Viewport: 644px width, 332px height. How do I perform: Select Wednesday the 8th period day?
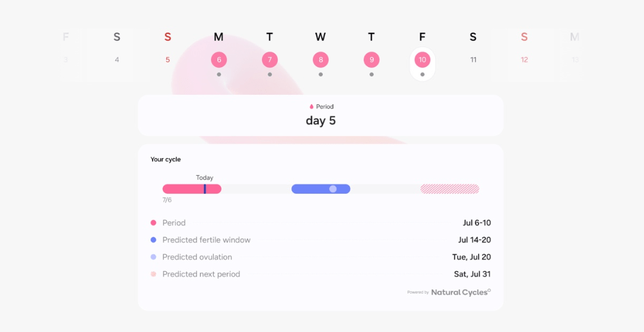321,60
